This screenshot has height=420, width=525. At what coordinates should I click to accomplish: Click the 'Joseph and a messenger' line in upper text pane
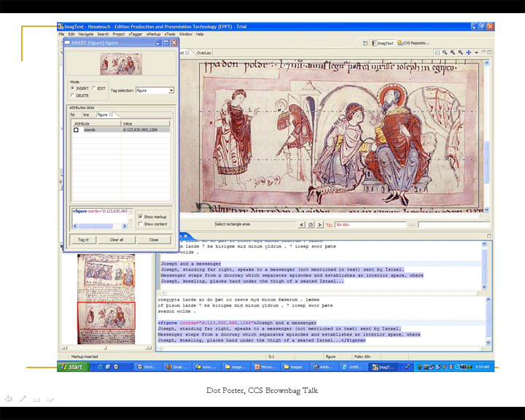(x=191, y=264)
